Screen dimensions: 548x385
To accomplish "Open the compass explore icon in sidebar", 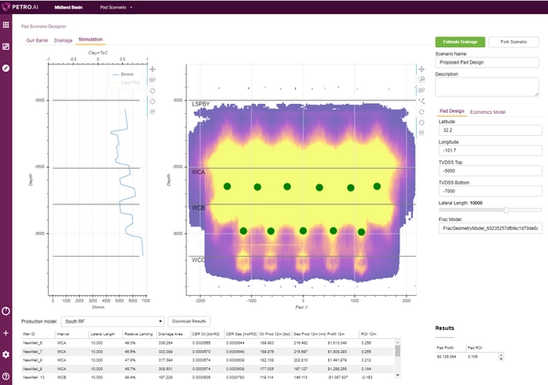I will (x=6, y=68).
